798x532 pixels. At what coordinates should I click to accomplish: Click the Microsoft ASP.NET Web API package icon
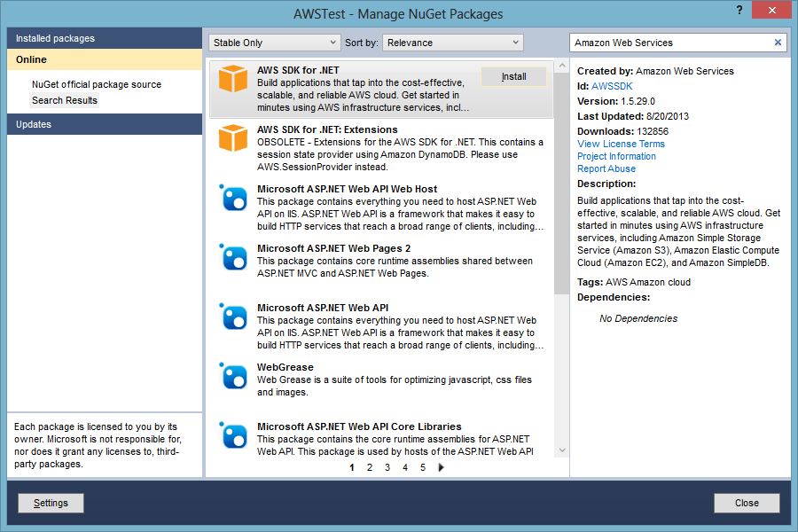233,317
